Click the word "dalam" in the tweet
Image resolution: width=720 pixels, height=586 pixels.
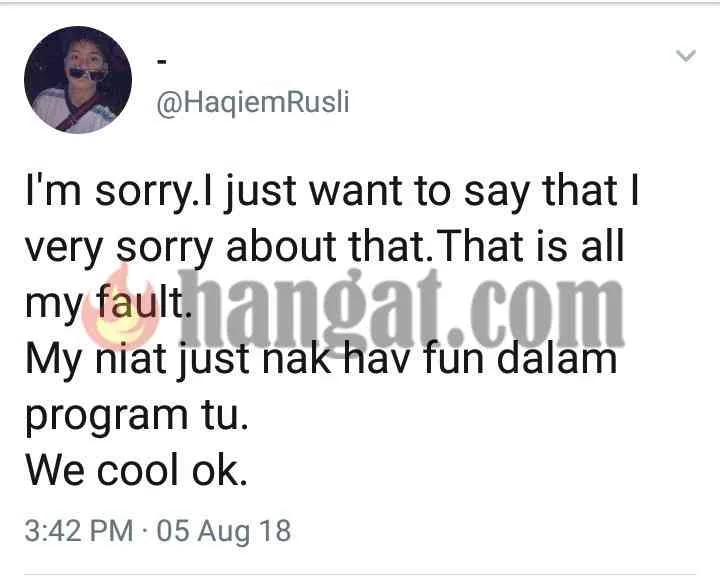point(557,358)
